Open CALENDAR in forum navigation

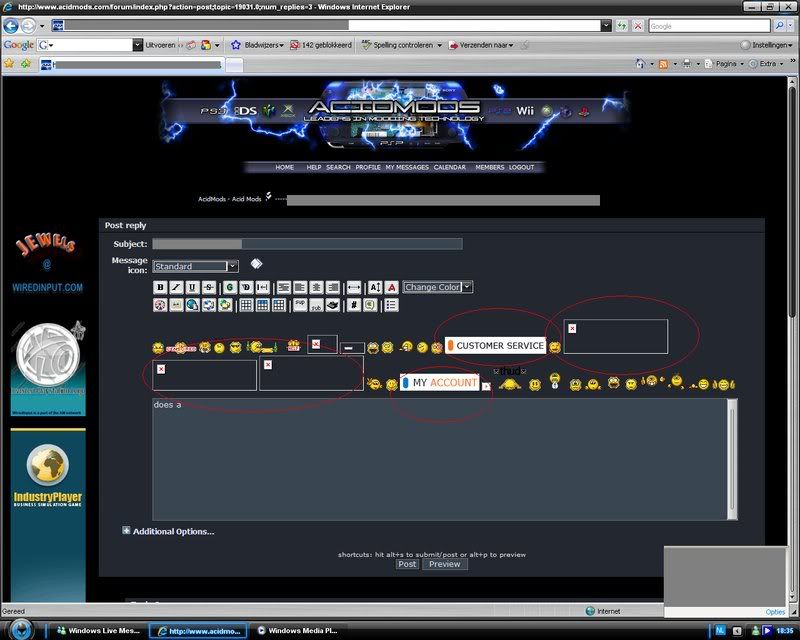coord(449,167)
